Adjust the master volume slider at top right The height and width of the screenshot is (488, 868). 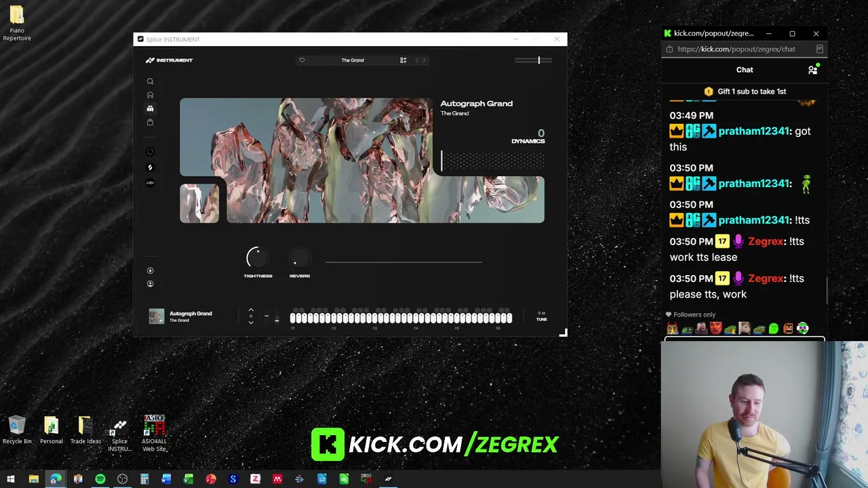pos(533,60)
